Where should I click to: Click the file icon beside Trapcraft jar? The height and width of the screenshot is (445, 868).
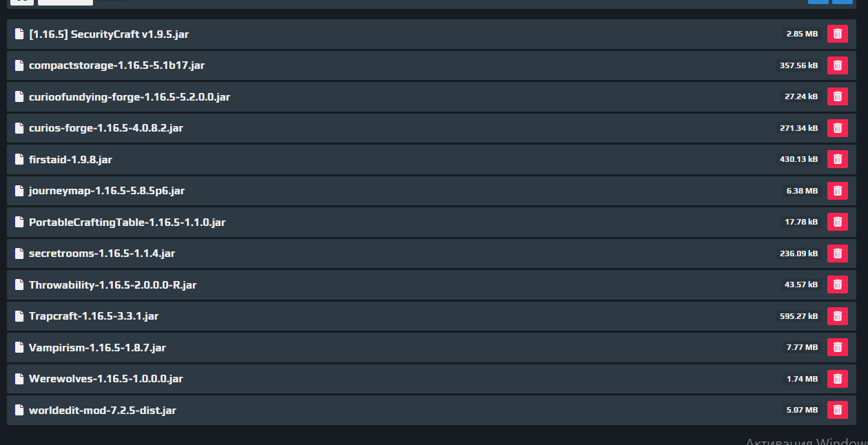click(19, 316)
